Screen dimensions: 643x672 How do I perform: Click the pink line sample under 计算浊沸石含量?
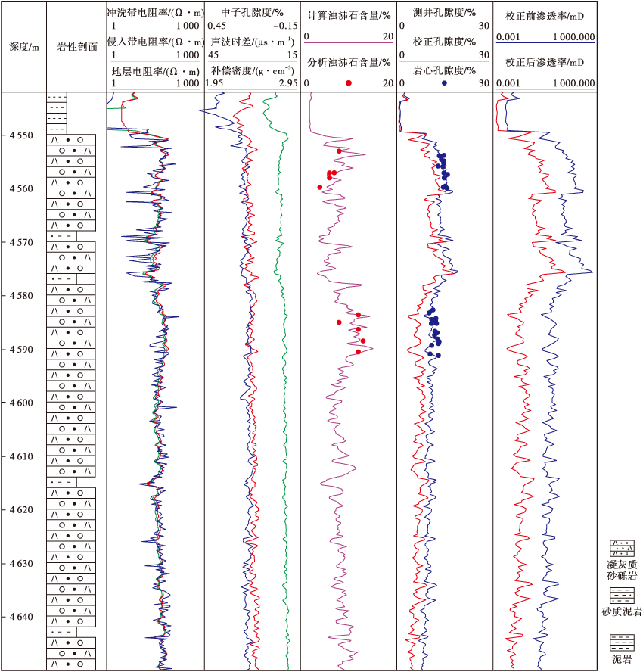[349, 43]
